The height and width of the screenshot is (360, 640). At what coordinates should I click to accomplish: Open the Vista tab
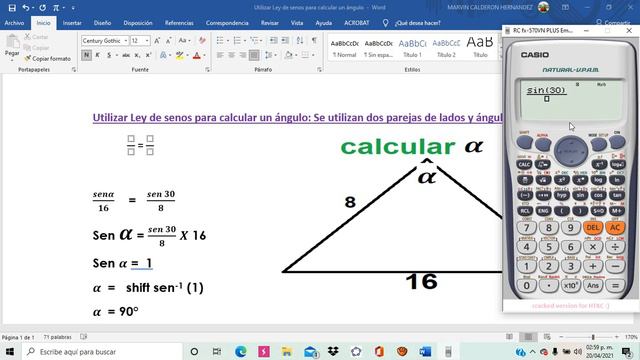(x=297, y=23)
